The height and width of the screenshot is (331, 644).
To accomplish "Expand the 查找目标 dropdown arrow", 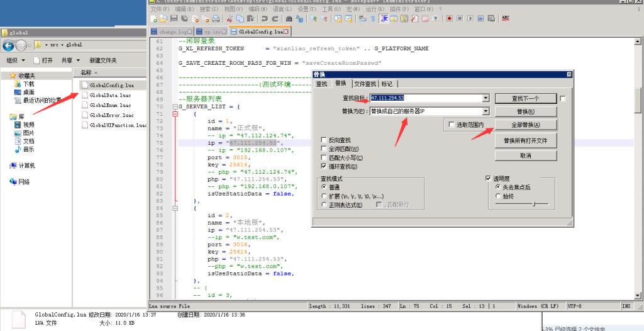I will (x=485, y=98).
